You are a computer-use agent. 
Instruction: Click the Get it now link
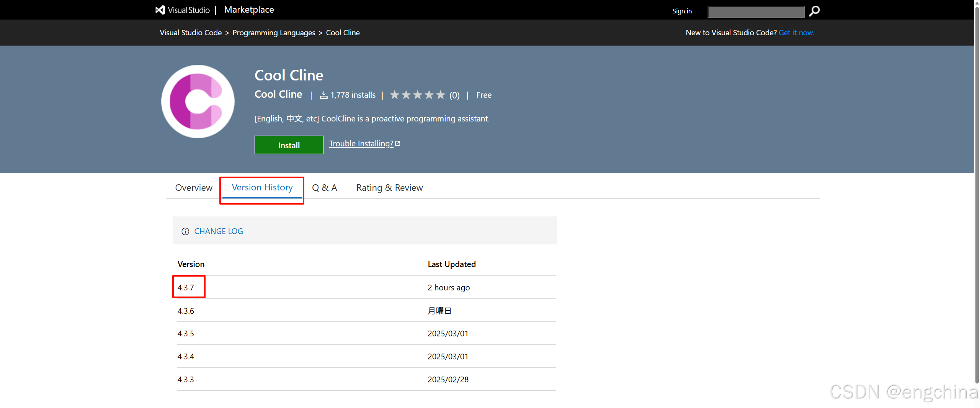point(796,33)
